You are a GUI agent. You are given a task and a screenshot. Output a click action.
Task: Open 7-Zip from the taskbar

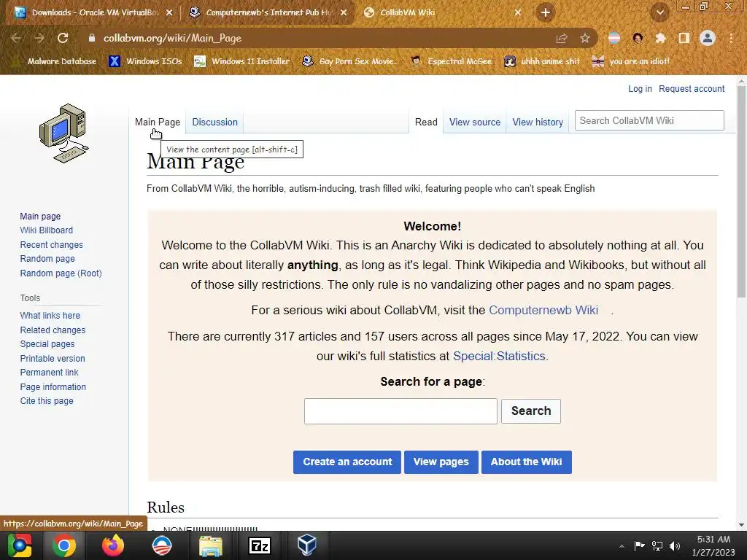(x=259, y=545)
